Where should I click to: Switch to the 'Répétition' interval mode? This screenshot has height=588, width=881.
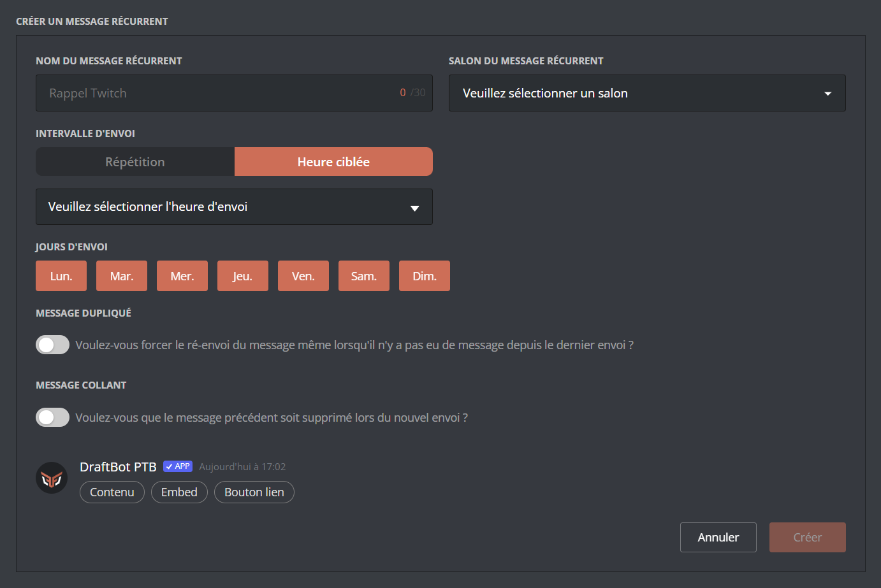(135, 161)
